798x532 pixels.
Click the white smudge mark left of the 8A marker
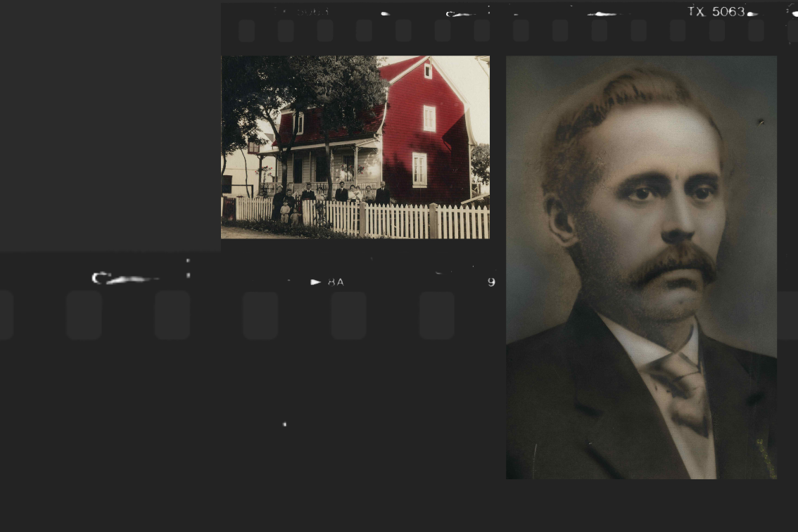[125, 279]
